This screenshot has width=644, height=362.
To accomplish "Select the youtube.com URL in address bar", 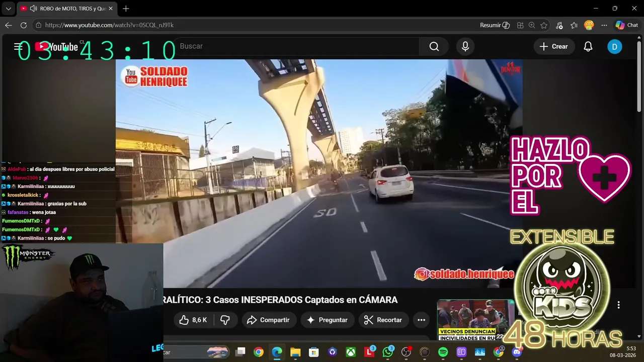I will [x=109, y=25].
